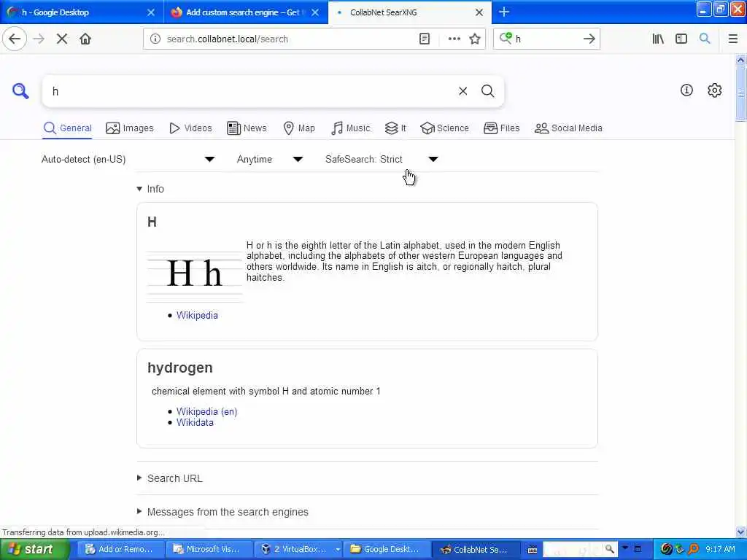Image resolution: width=747 pixels, height=560 pixels.
Task: Expand the Search URL section
Action: [169, 478]
